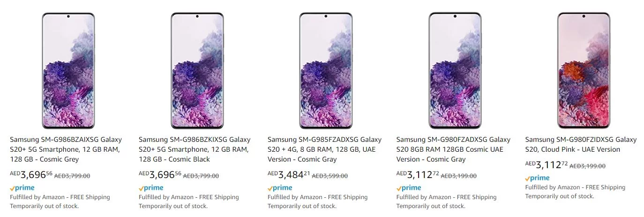Image resolution: width=644 pixels, height=217 pixels.
Task: Click the Prime badge under Cosmic Black S20+
Action: 151,188
